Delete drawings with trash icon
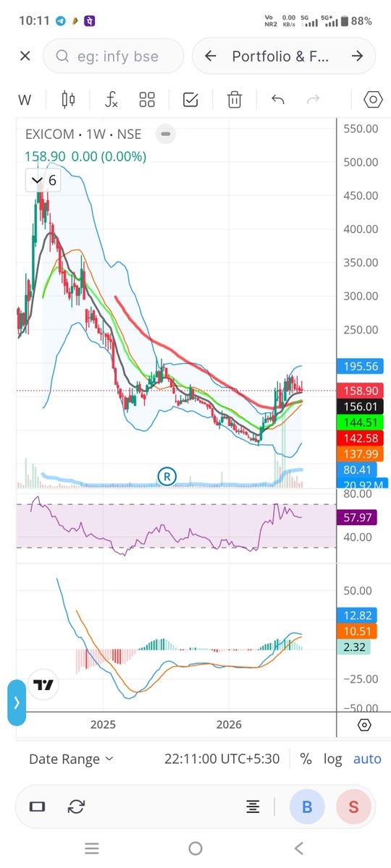Viewport: 391px width, 868px height. 234,100
